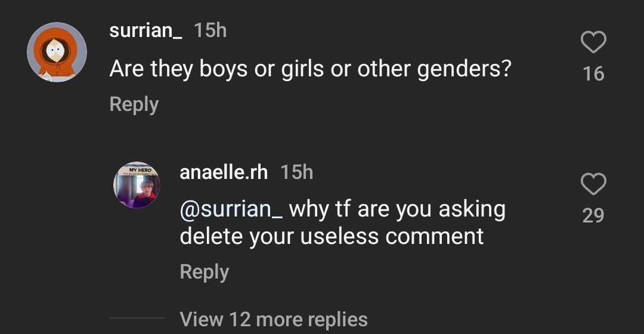Follow the @surrian_ mention in the reply
This screenshot has height=334, width=644.
pyautogui.click(x=232, y=209)
